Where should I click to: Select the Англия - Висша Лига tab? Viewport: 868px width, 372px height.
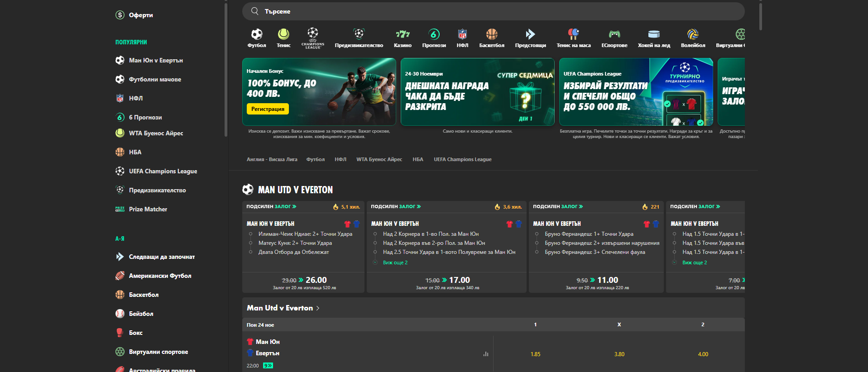coord(272,159)
